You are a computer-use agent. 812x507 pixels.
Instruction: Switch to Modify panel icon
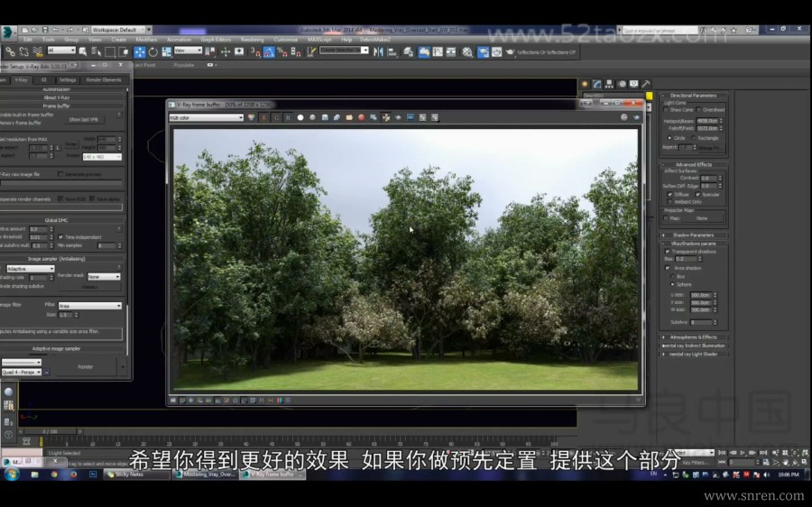click(x=597, y=84)
